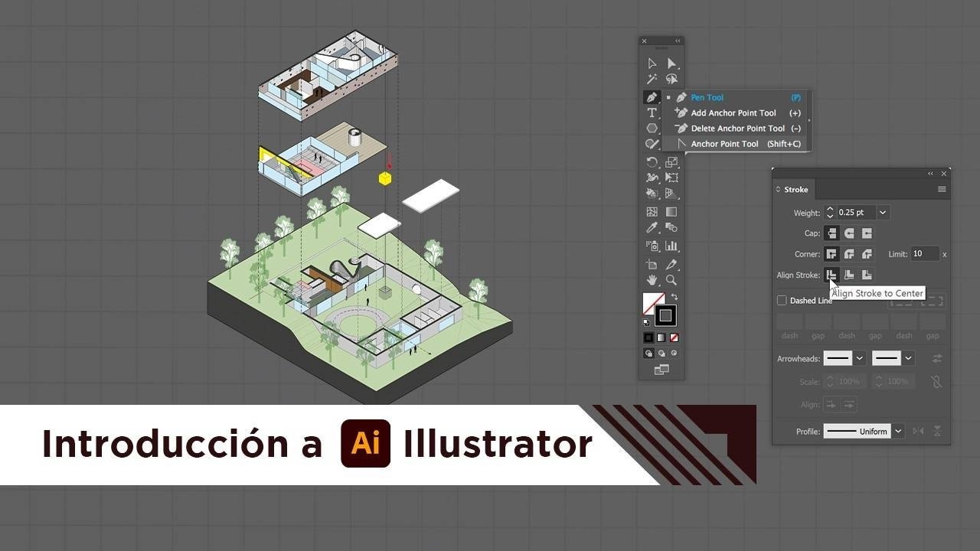Cycle Stroke panel options via tab arrows
The image size is (980, 551).
click(x=778, y=190)
